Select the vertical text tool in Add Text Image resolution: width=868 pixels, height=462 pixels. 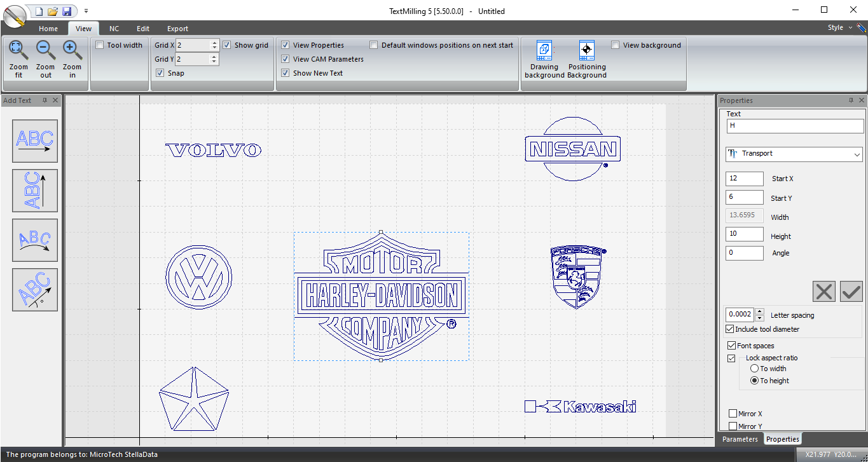[35, 191]
